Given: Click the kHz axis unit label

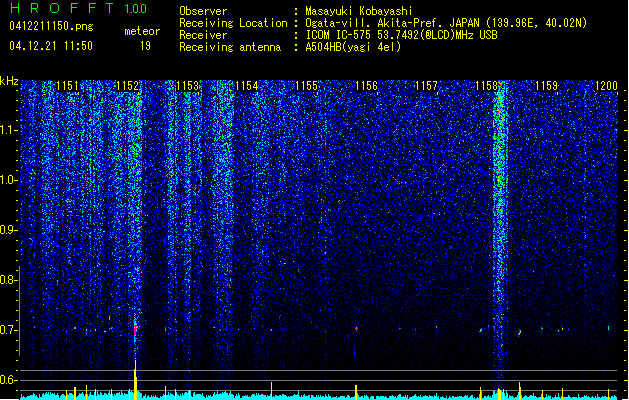Looking at the screenshot, I should (x=9, y=81).
